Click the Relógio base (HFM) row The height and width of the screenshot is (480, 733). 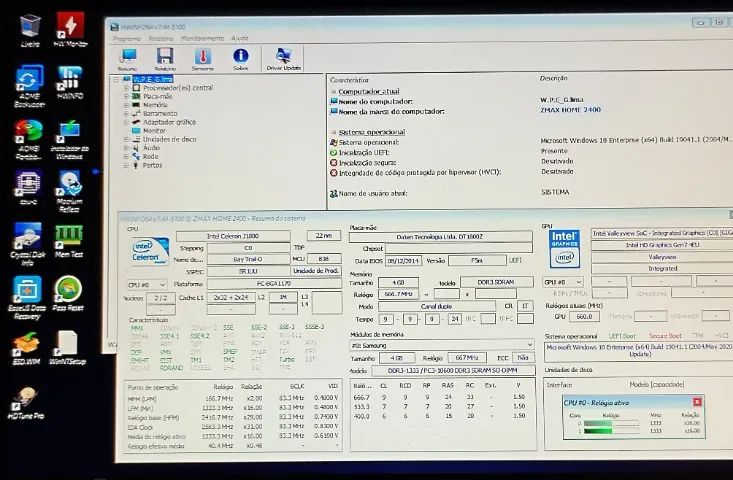point(233,417)
